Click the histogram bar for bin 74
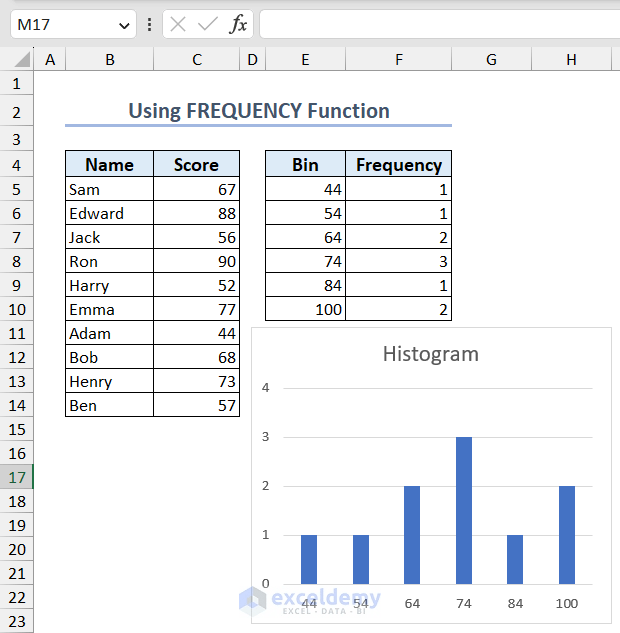Image resolution: width=620 pixels, height=633 pixels. pyautogui.click(x=464, y=510)
